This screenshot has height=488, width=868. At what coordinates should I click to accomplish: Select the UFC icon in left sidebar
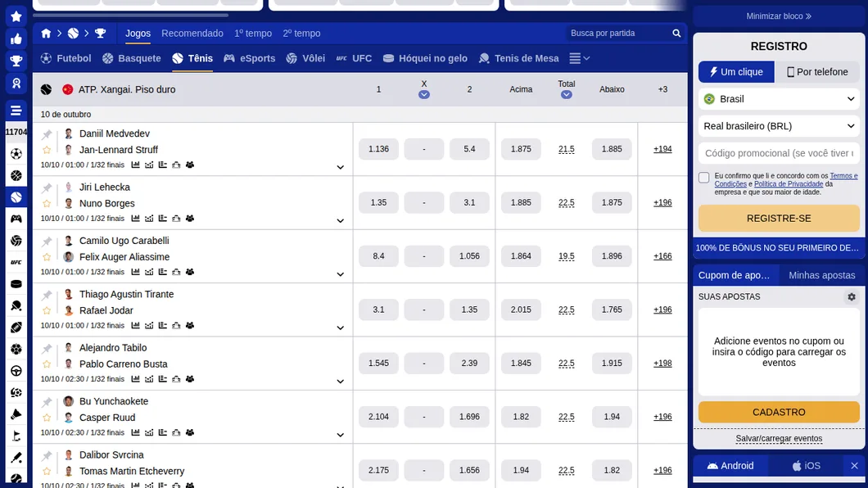(16, 262)
